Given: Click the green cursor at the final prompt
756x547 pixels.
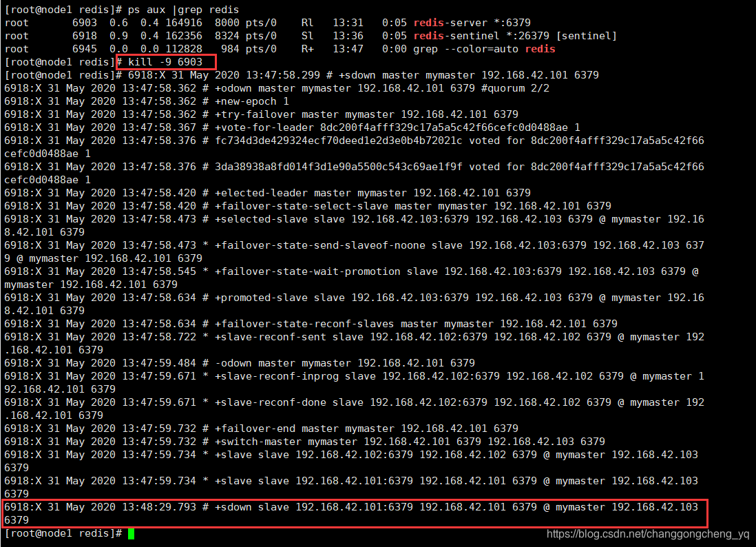Looking at the screenshot, I should click(131, 533).
